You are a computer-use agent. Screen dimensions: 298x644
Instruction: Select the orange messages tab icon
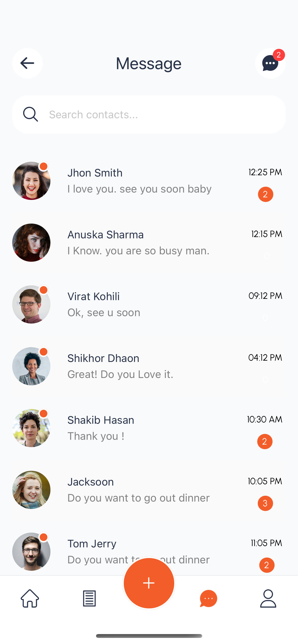click(208, 598)
